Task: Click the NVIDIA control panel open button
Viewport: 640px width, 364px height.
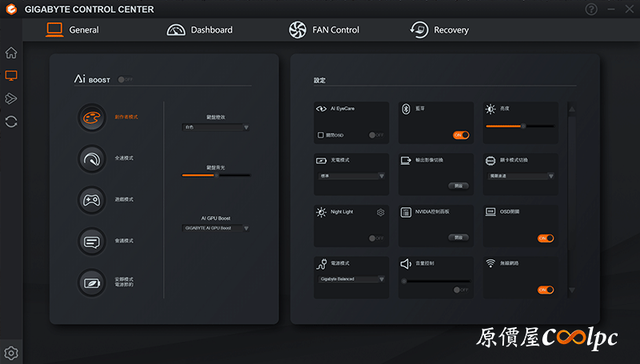Action: click(458, 238)
